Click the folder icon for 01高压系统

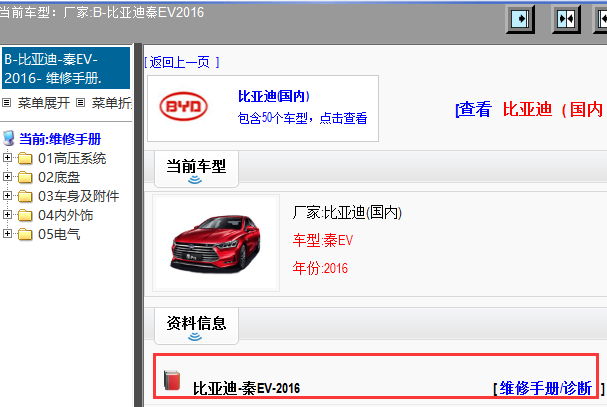tap(25, 158)
